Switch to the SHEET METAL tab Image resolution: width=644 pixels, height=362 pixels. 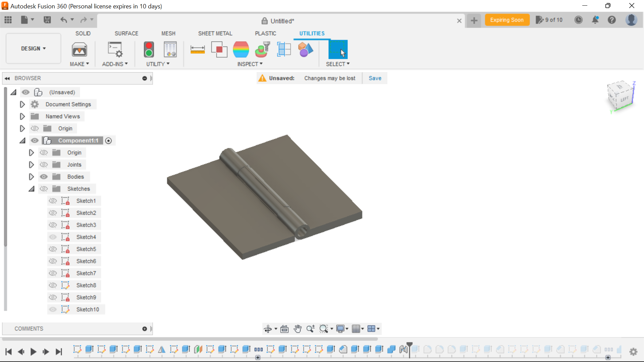(215, 33)
